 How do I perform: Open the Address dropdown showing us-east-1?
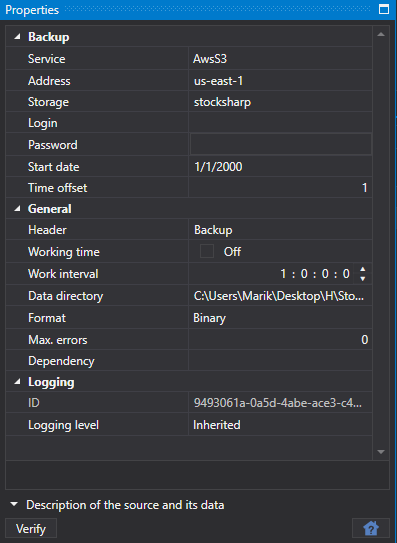[x=280, y=81]
